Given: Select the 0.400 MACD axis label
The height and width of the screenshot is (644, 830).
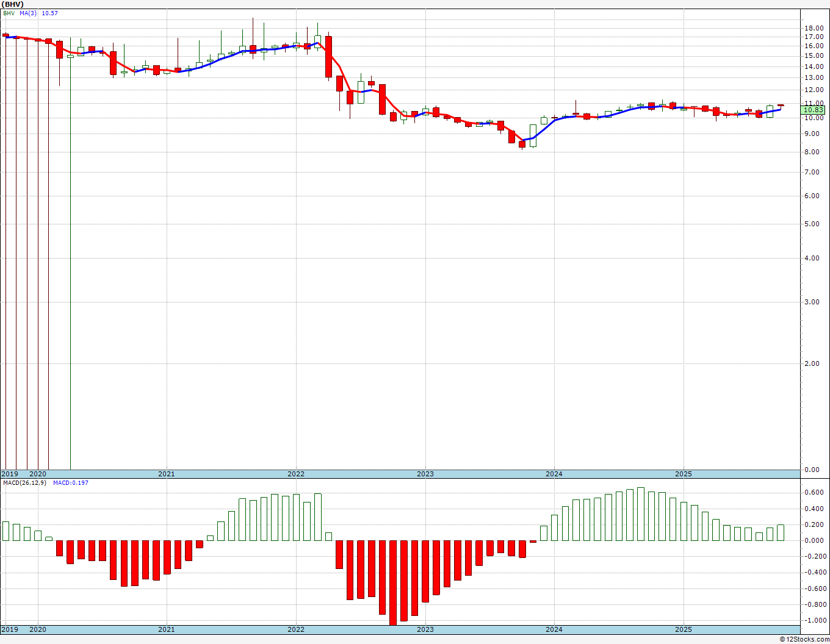Looking at the screenshot, I should pos(813,509).
